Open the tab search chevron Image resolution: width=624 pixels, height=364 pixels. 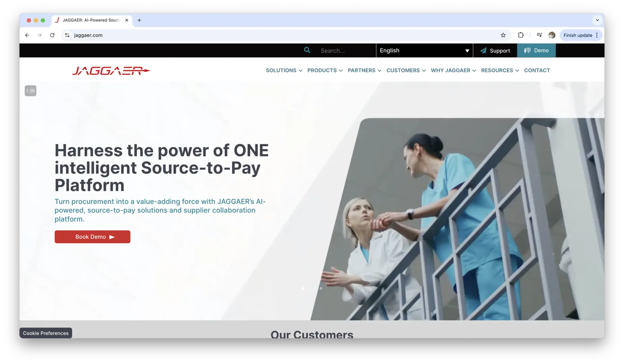597,20
